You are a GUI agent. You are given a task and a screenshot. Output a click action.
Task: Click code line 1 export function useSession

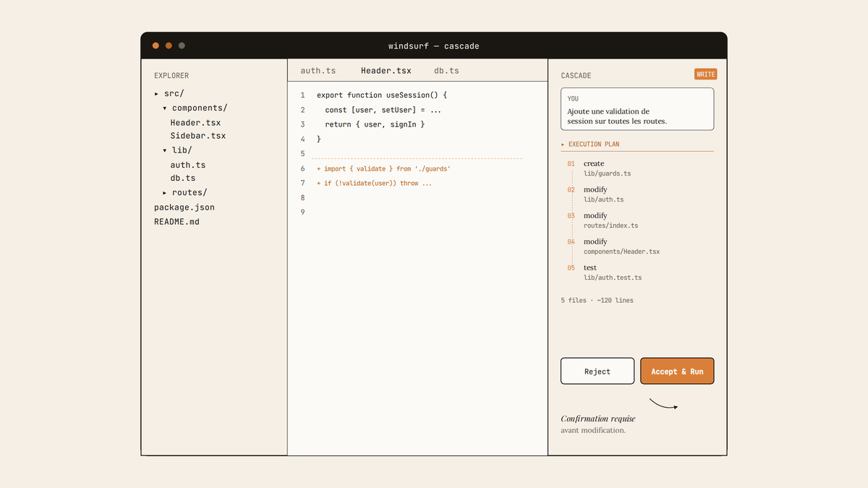pyautogui.click(x=382, y=95)
